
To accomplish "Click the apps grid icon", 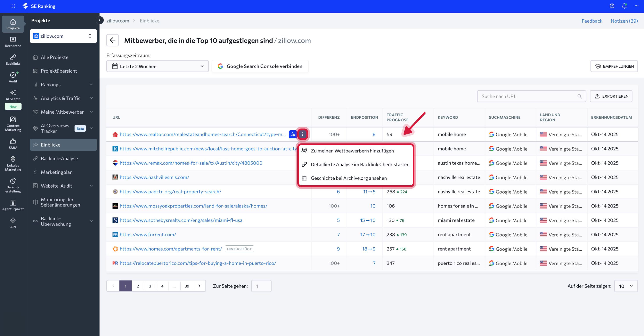I will point(13,6).
